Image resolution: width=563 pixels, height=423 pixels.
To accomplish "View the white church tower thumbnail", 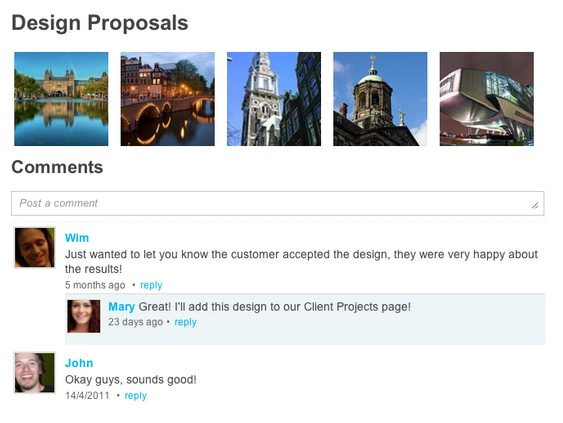I will click(274, 99).
